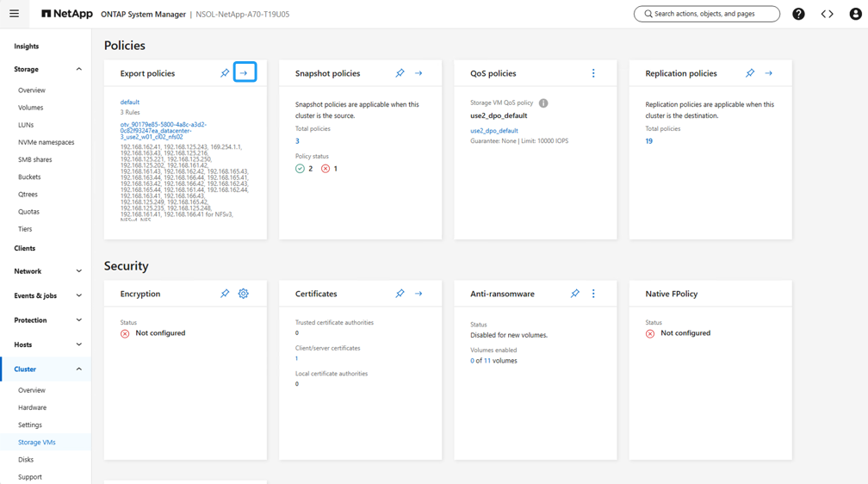Open SMB shares page
This screenshot has width=868, height=484.
tap(34, 159)
